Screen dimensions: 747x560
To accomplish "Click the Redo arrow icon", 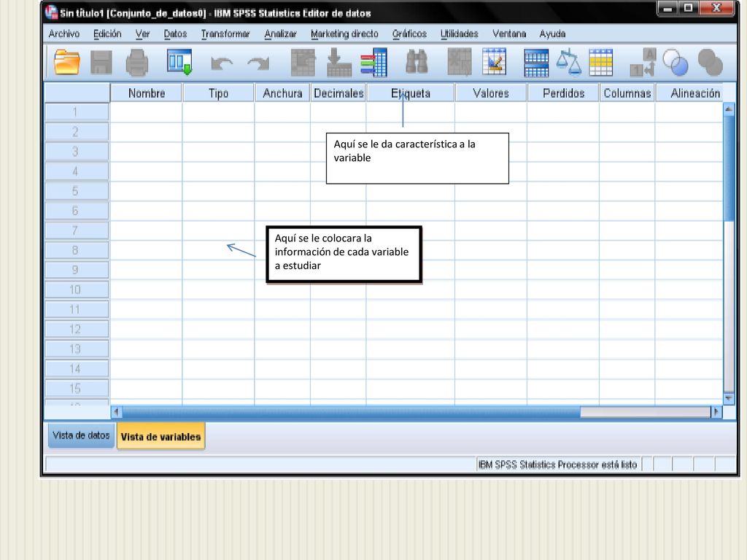I will pyautogui.click(x=258, y=64).
